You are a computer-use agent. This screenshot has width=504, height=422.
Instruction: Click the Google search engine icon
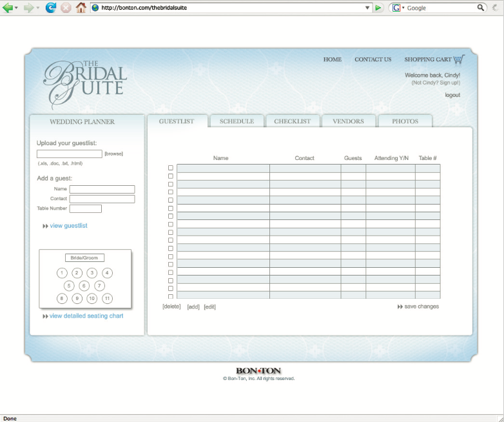[396, 7]
